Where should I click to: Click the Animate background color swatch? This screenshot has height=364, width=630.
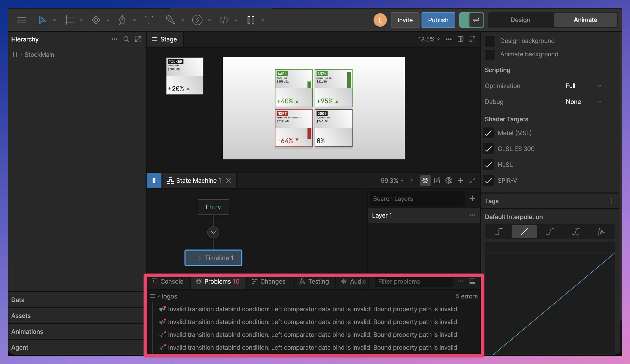tap(490, 55)
